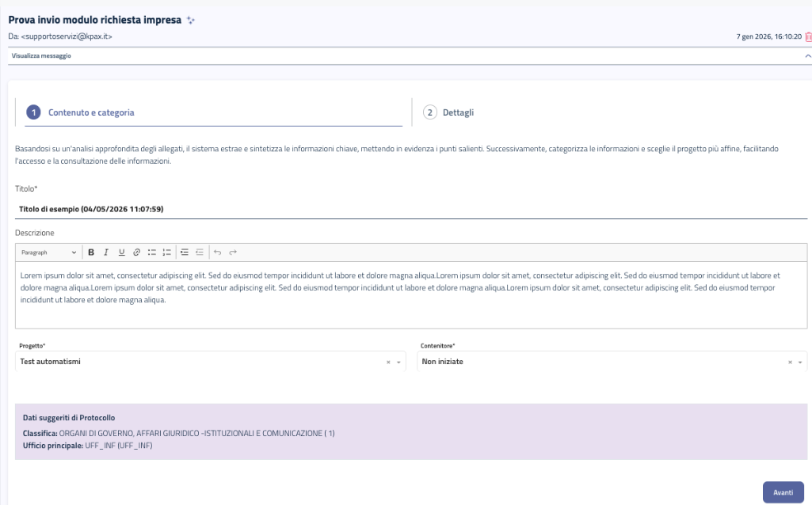The width and height of the screenshot is (812, 505).
Task: Click the Classifica suggested value text
Action: (x=196, y=434)
